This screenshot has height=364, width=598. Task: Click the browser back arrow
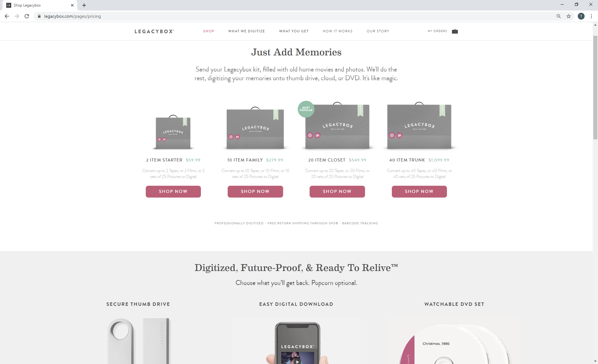[x=7, y=16]
